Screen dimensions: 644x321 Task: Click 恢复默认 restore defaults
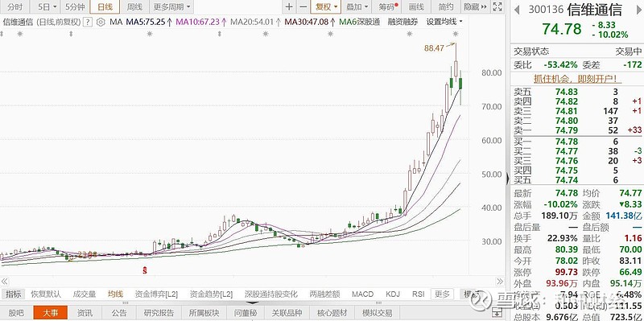coord(46,294)
